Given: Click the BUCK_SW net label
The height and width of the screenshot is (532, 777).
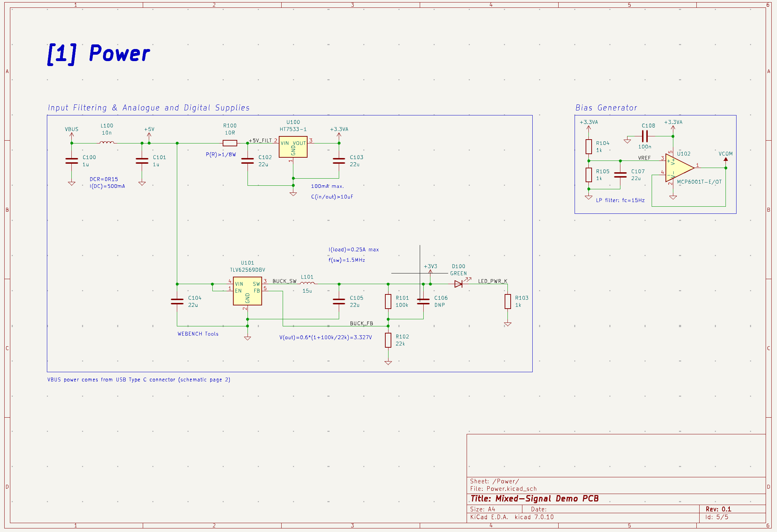Looking at the screenshot, I should [284, 281].
